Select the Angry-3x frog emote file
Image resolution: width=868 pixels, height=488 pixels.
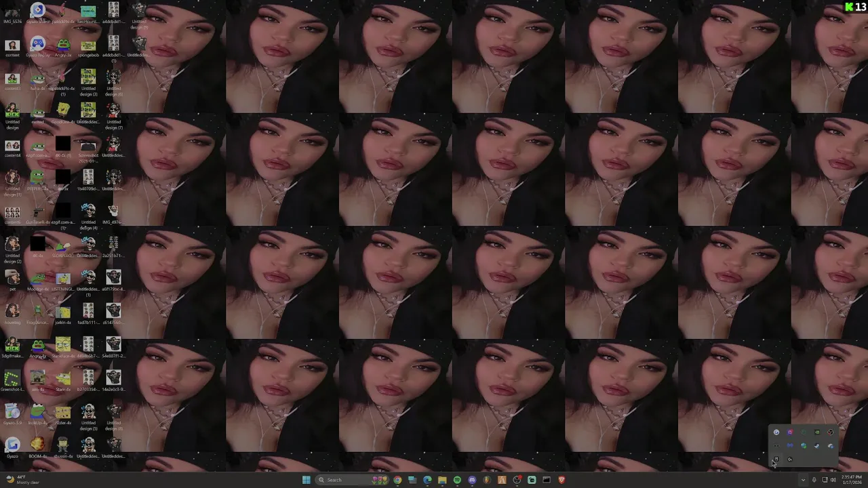(x=63, y=47)
